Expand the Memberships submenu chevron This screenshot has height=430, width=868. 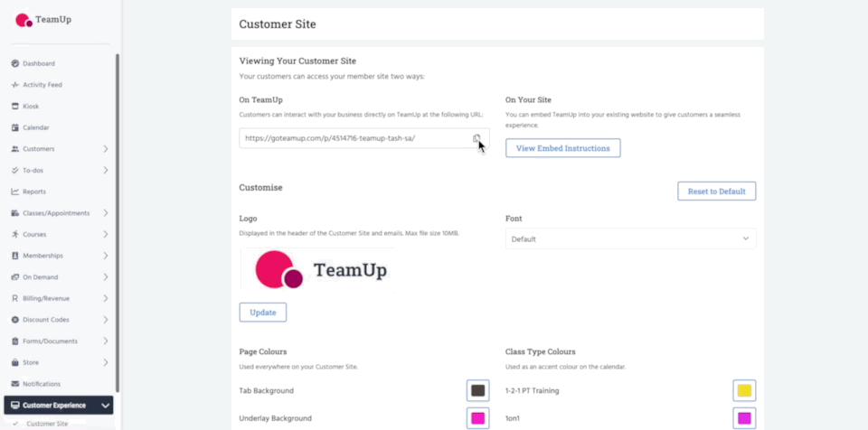pos(106,256)
